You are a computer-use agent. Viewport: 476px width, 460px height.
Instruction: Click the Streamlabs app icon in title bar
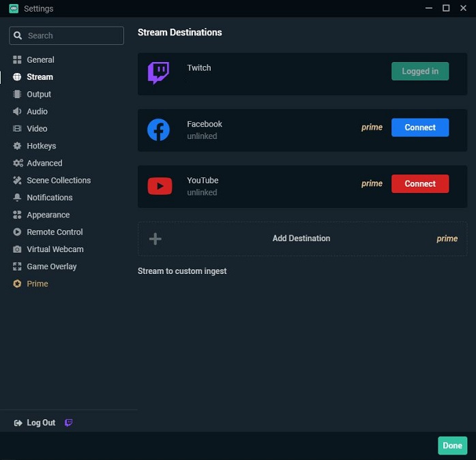pyautogui.click(x=14, y=8)
